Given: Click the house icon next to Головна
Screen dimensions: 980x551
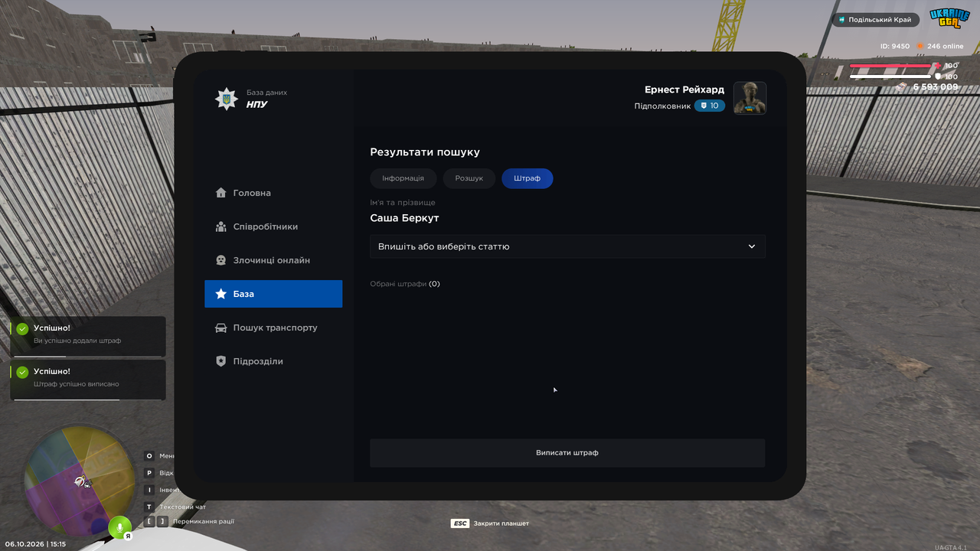Looking at the screenshot, I should pyautogui.click(x=221, y=193).
